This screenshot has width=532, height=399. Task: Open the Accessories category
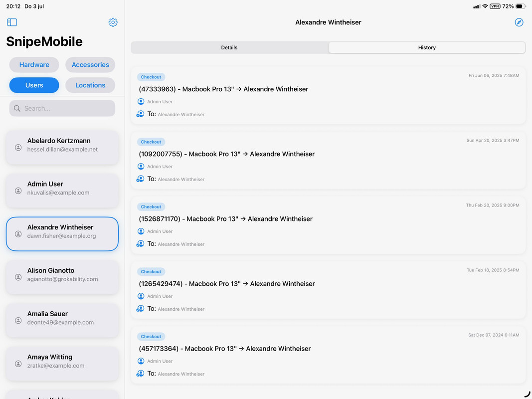tap(90, 65)
